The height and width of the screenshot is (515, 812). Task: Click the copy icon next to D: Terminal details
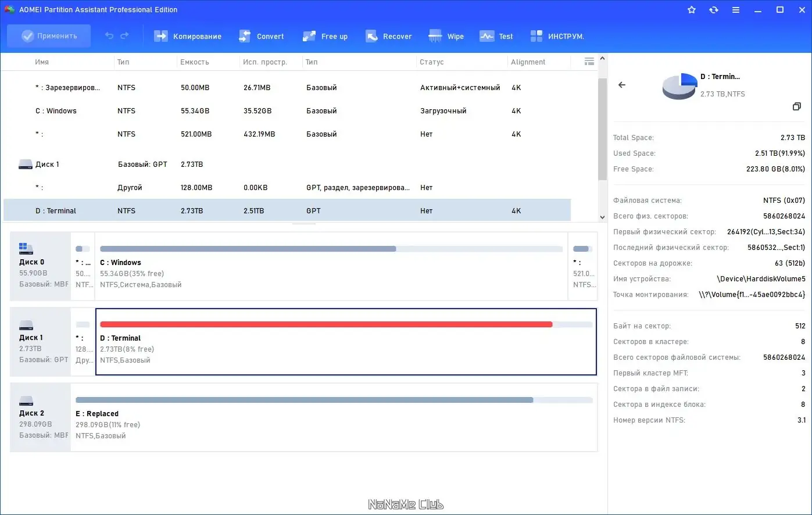pyautogui.click(x=797, y=106)
